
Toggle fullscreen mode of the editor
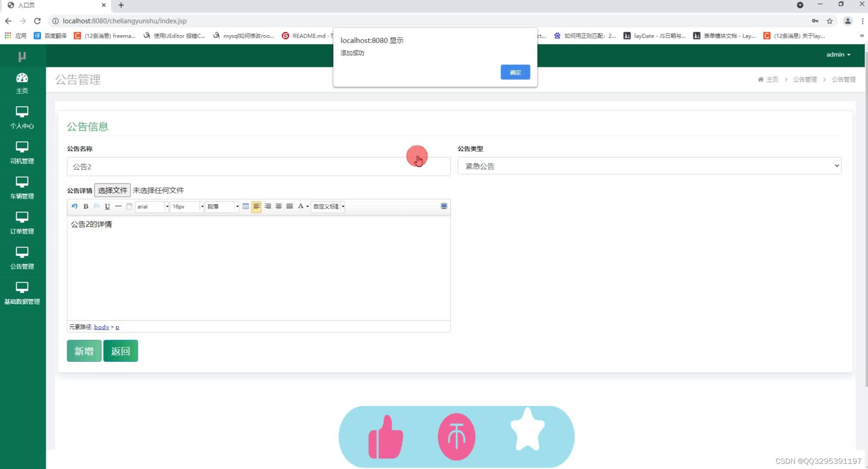click(444, 206)
